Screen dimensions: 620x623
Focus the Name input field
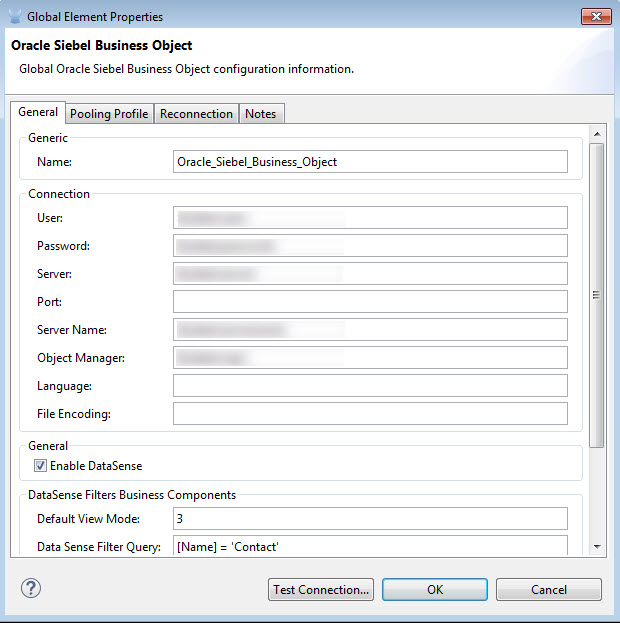(x=370, y=162)
